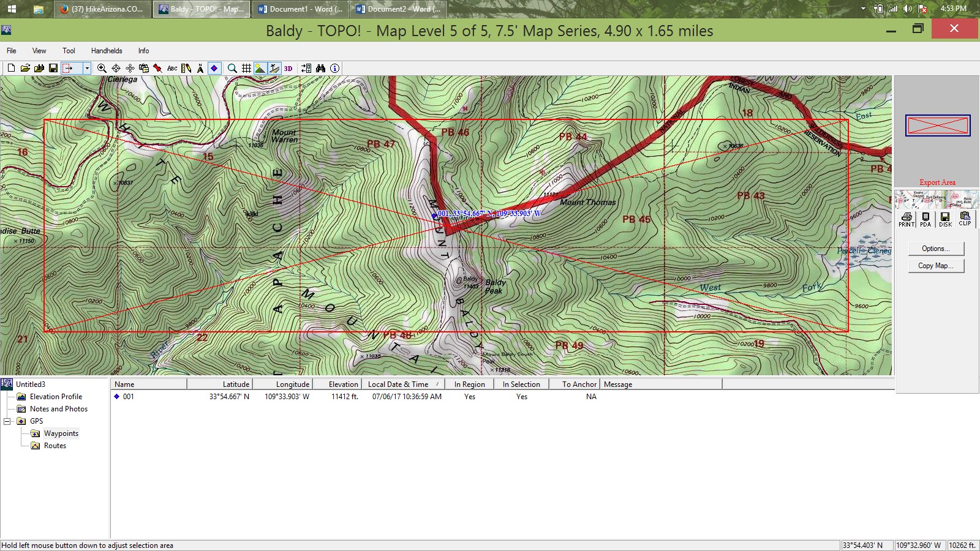Click the Copy Map... button
This screenshot has width=980, height=551.
click(936, 266)
